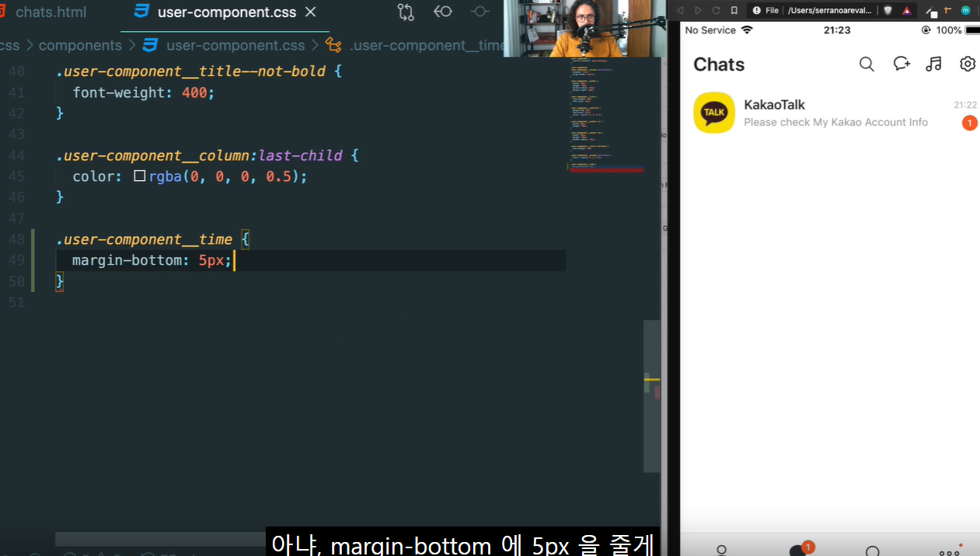
Task: Click the '.user-component__time' selector on line 48
Action: [x=144, y=239]
